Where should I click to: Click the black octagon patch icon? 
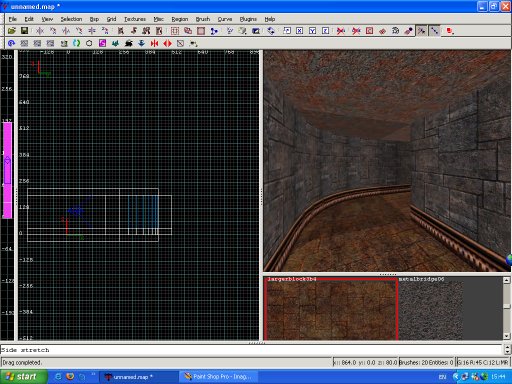click(89, 43)
